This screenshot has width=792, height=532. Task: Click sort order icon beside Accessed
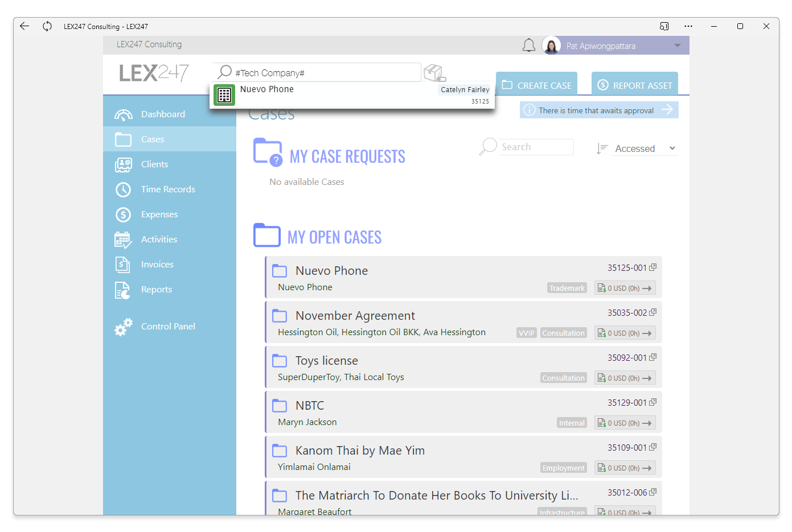(602, 149)
